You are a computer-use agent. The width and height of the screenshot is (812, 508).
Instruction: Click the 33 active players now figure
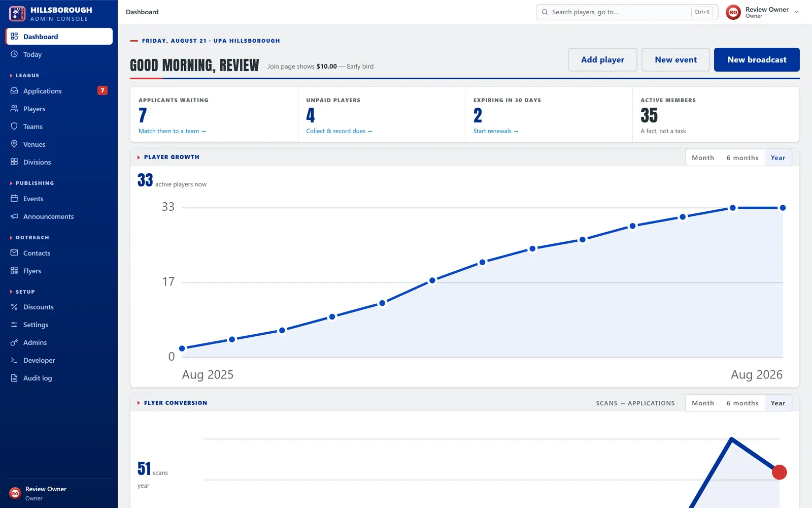[x=145, y=180]
